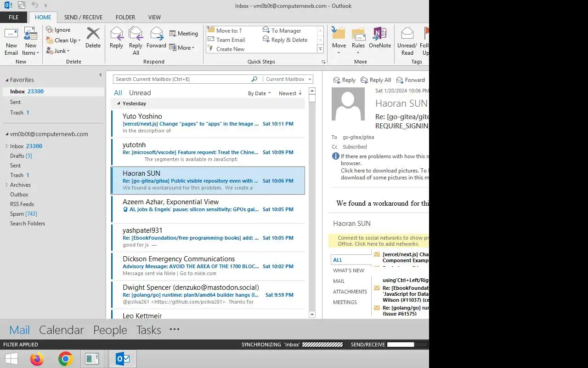Image resolution: width=588 pixels, height=368 pixels.
Task: Click Reply in the ribbon
Action: tap(116, 38)
